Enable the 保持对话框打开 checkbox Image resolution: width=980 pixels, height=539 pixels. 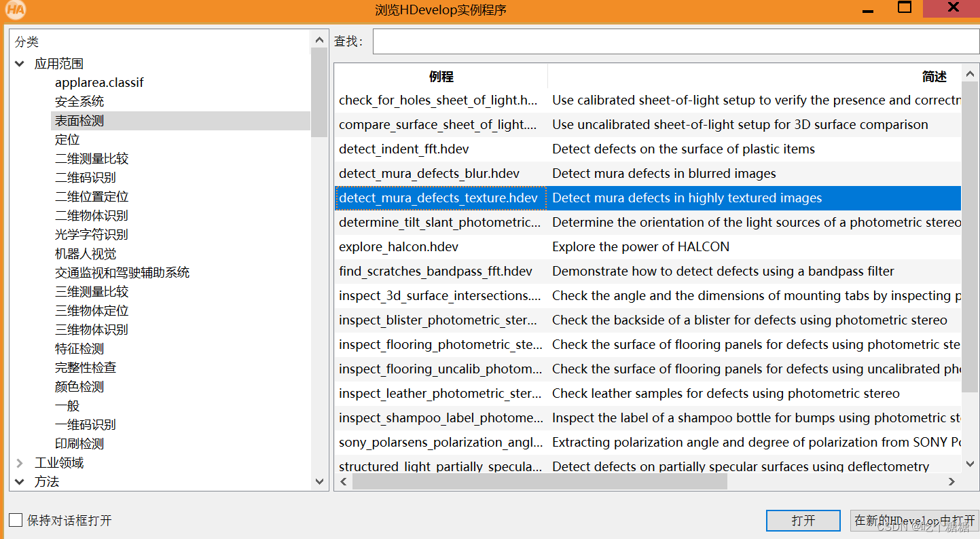[x=16, y=521]
